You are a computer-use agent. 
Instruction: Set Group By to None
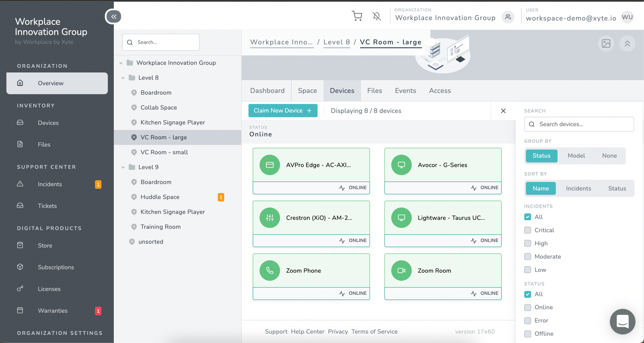tap(609, 156)
